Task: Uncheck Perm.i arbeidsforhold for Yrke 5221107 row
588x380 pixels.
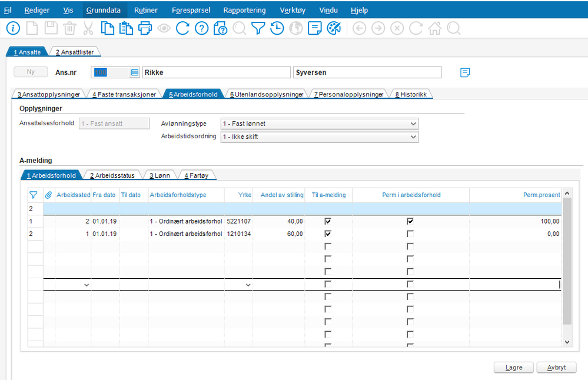Action: click(410, 221)
